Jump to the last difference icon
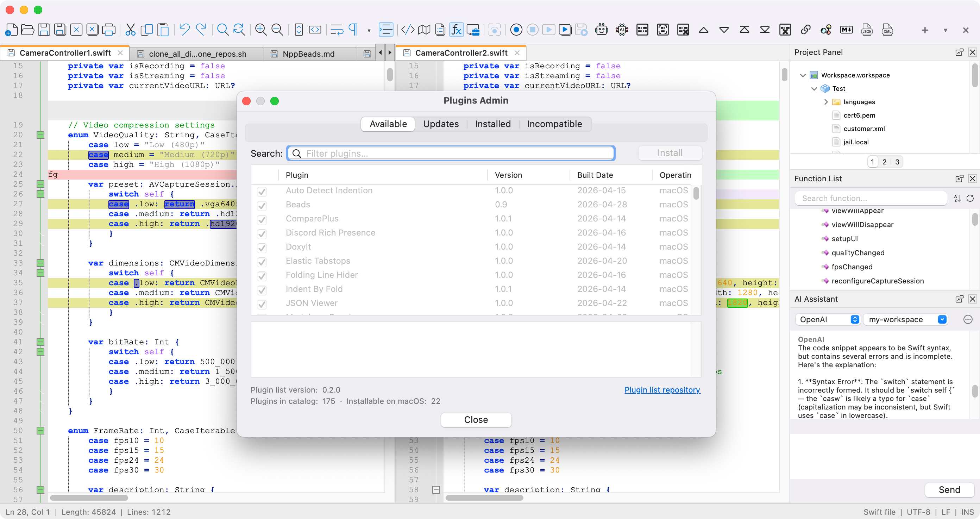 tap(764, 30)
